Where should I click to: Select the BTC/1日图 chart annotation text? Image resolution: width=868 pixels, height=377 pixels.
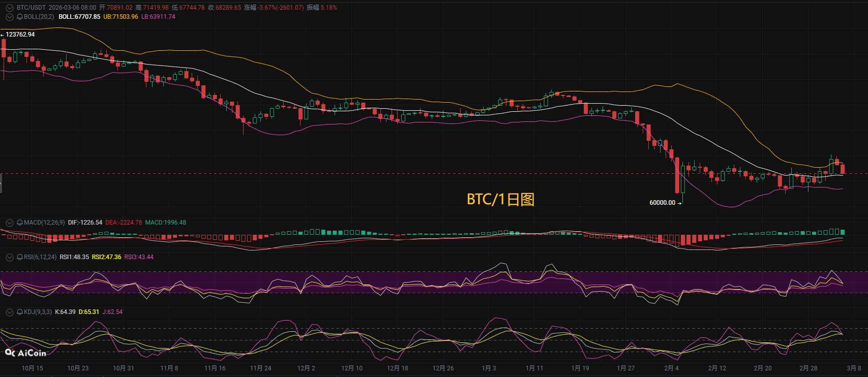click(500, 199)
